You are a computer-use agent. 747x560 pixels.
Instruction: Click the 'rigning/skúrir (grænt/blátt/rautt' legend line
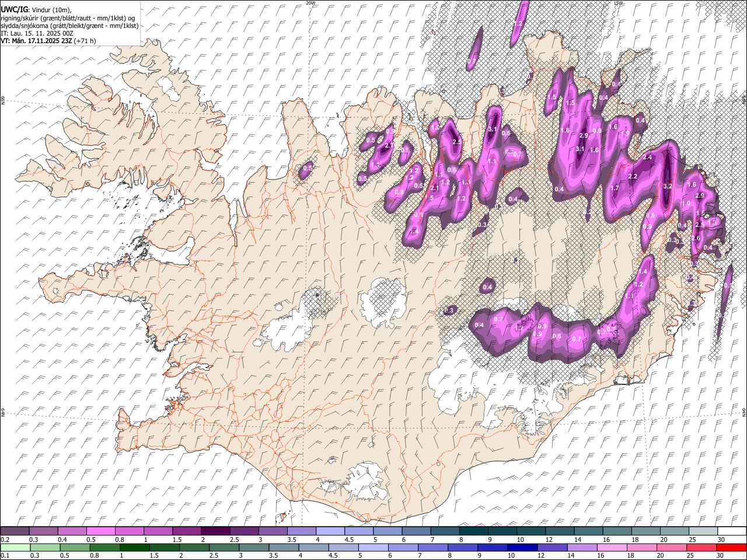click(68, 18)
